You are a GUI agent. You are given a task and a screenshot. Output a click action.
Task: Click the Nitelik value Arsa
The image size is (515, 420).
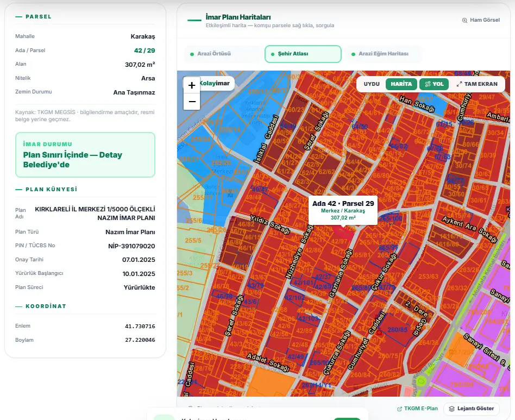coord(148,78)
